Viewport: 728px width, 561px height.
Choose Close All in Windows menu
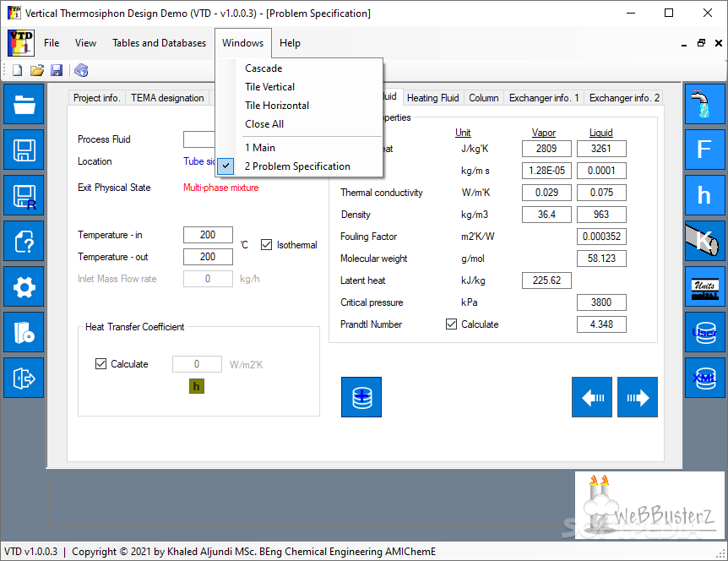[299, 124]
